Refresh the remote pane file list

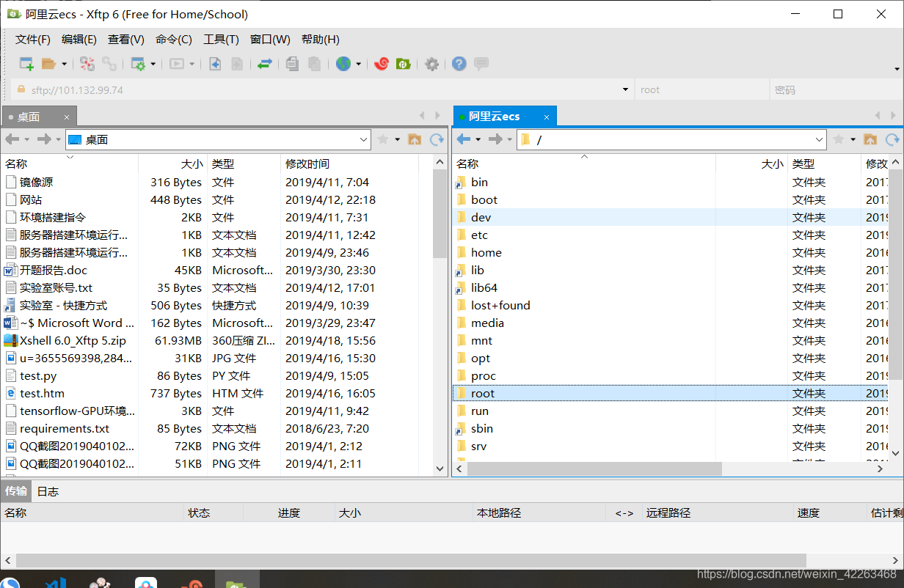tap(892, 139)
